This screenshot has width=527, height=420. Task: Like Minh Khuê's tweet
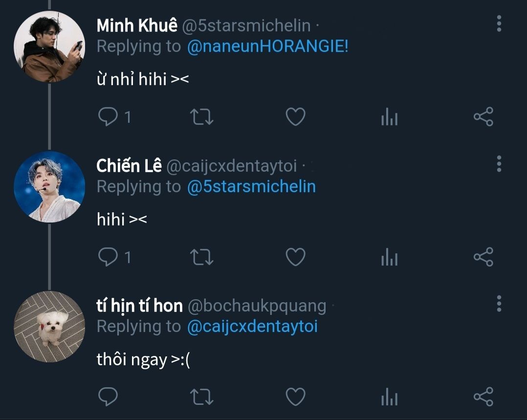295,117
